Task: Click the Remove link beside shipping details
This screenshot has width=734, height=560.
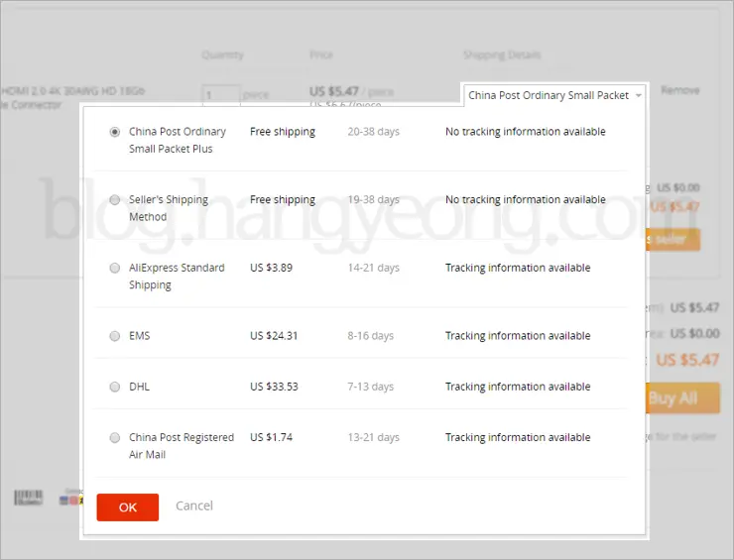Action: (x=679, y=90)
